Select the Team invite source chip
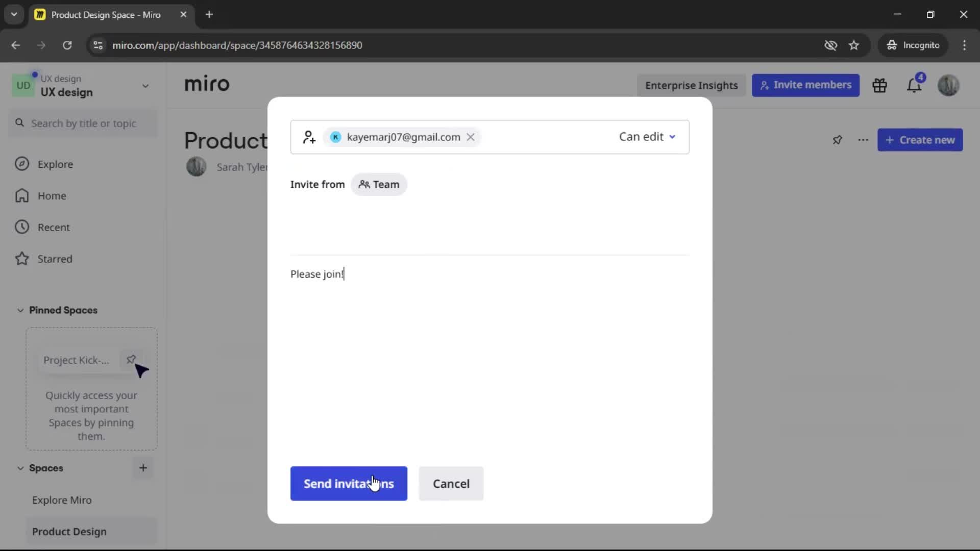This screenshot has height=551, width=980. 379,184
